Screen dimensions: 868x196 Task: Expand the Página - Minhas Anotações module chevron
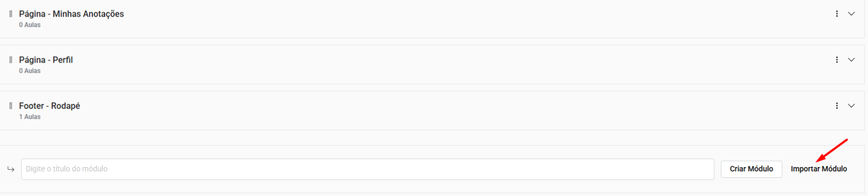851,14
